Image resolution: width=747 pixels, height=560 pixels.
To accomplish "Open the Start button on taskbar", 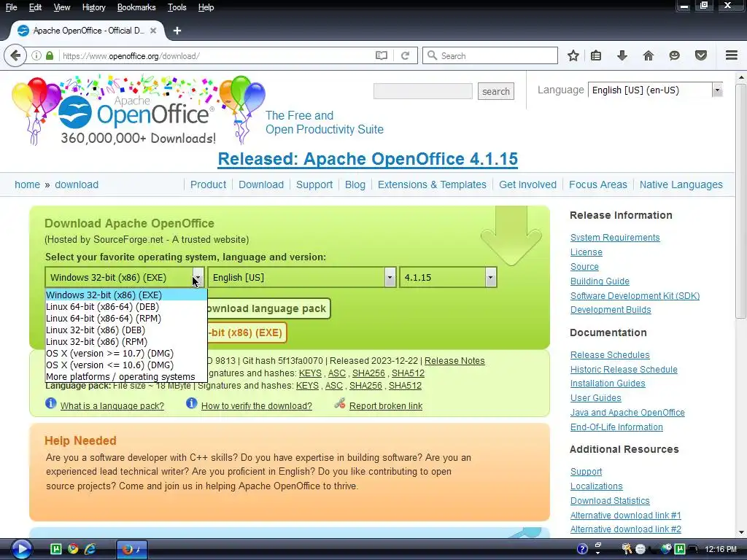I will coord(21,549).
